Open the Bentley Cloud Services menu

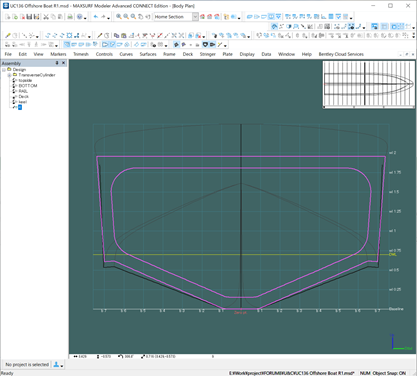click(x=341, y=54)
